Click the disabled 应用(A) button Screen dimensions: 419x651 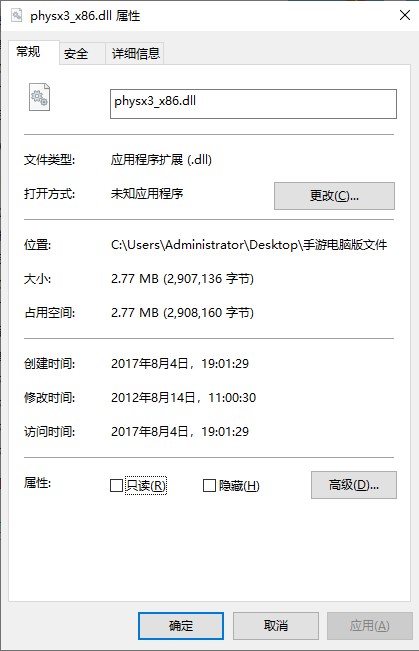point(370,626)
